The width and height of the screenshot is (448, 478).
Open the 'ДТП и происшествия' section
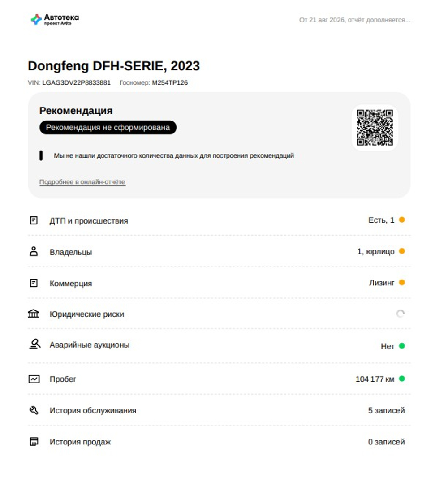click(x=219, y=220)
